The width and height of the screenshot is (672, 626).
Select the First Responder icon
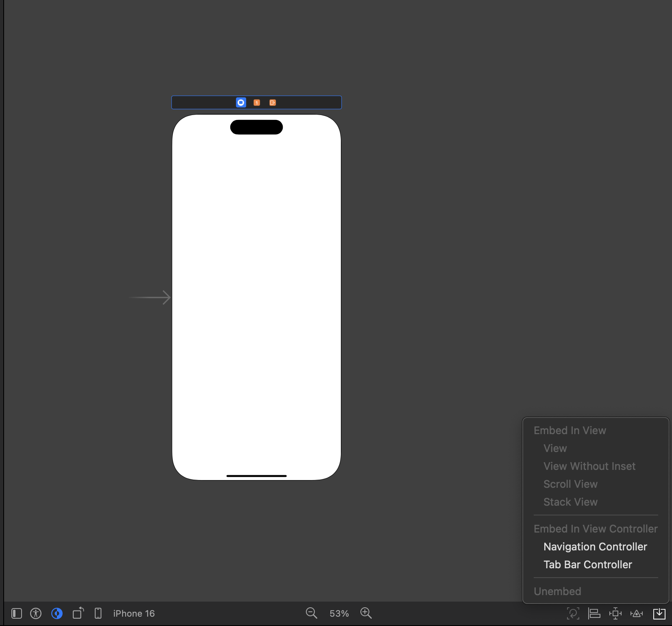tap(257, 102)
